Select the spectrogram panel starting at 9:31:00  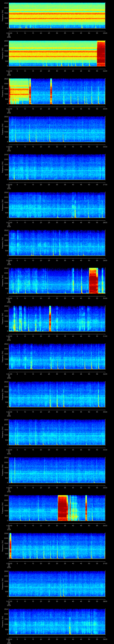[x=57, y=357]
